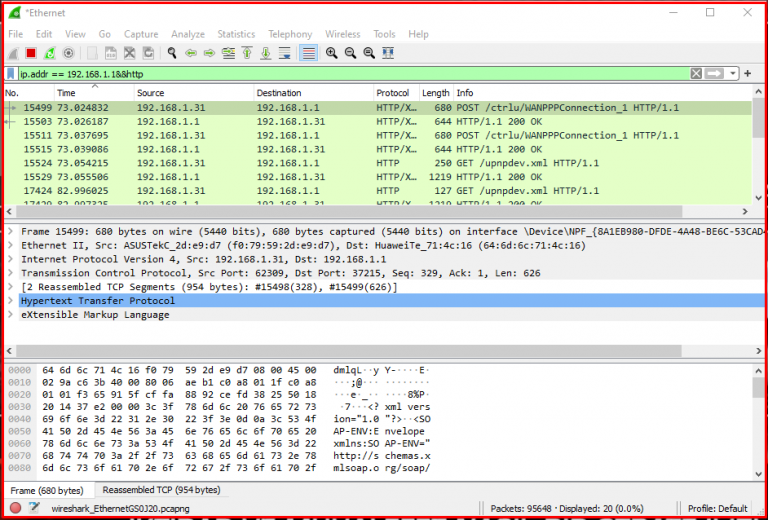Sort by the Protocol column header
The image size is (768, 520).
[396, 93]
